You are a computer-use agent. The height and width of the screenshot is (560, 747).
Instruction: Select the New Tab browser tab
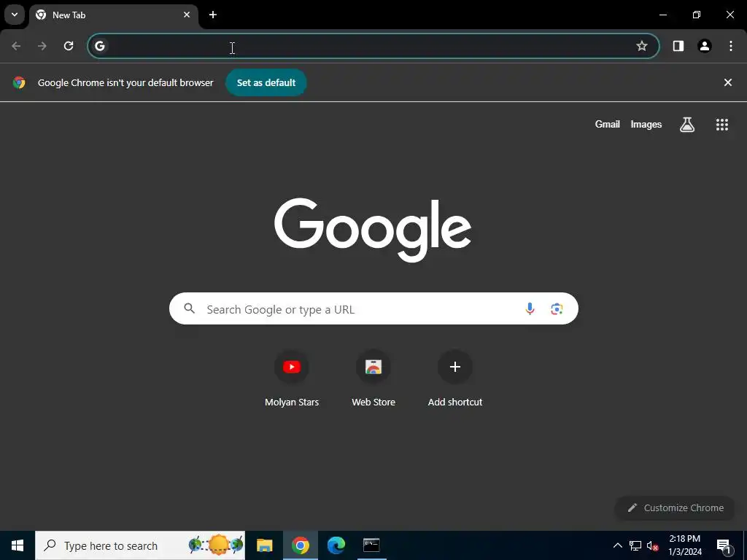tap(114, 15)
